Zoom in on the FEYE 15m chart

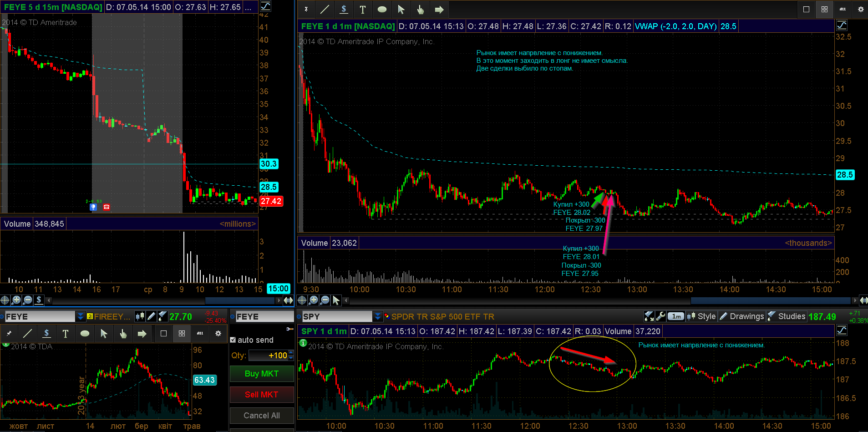coord(16,300)
